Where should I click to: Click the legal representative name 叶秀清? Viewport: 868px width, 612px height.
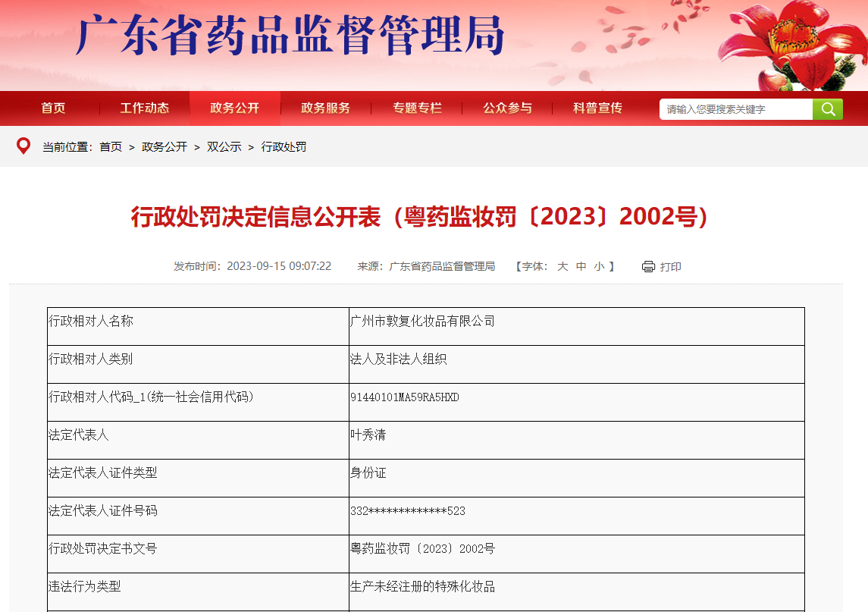click(368, 435)
